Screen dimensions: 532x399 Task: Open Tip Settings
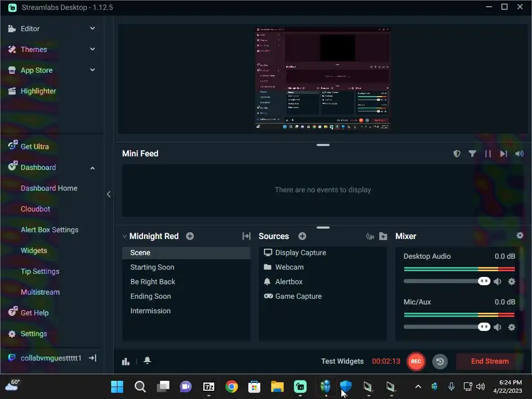pyautogui.click(x=39, y=271)
